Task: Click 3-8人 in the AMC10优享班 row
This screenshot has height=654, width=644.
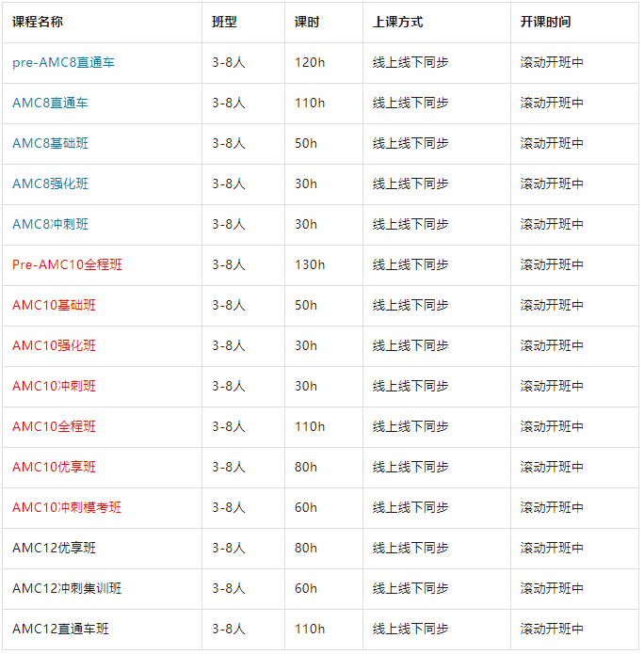Action: 228,467
